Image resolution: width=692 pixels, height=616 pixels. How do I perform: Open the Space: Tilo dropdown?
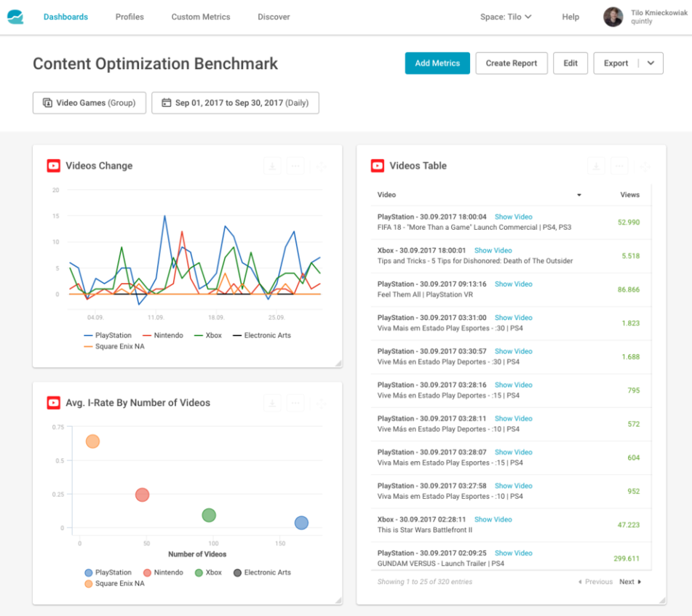(506, 17)
